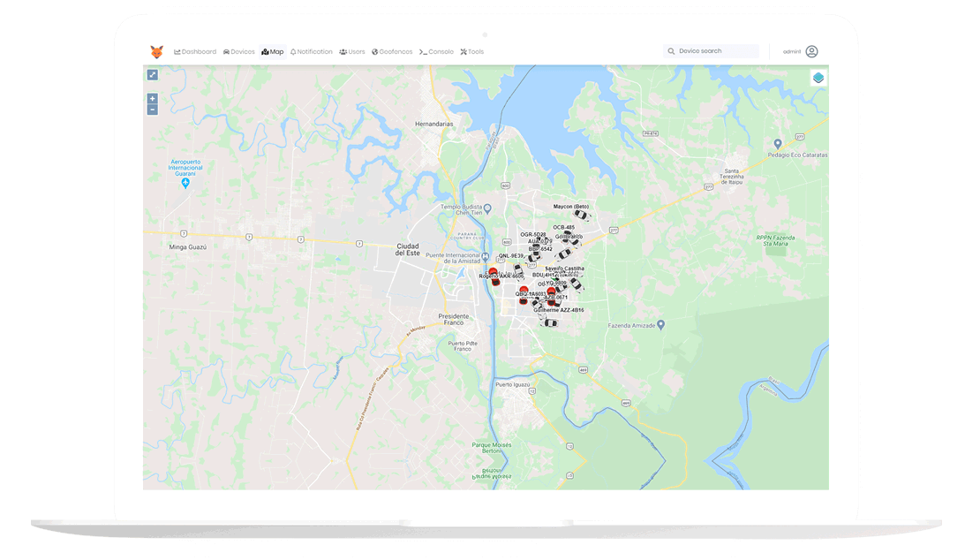
Task: Click the Santa Terezinha de Itaipu label
Action: pos(731,177)
